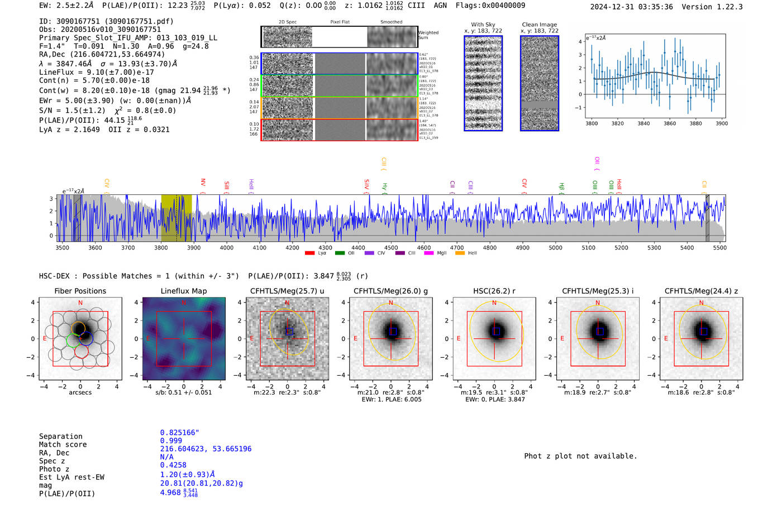Click the s/b: 0.51 +/- 0.051 caption

(184, 392)
